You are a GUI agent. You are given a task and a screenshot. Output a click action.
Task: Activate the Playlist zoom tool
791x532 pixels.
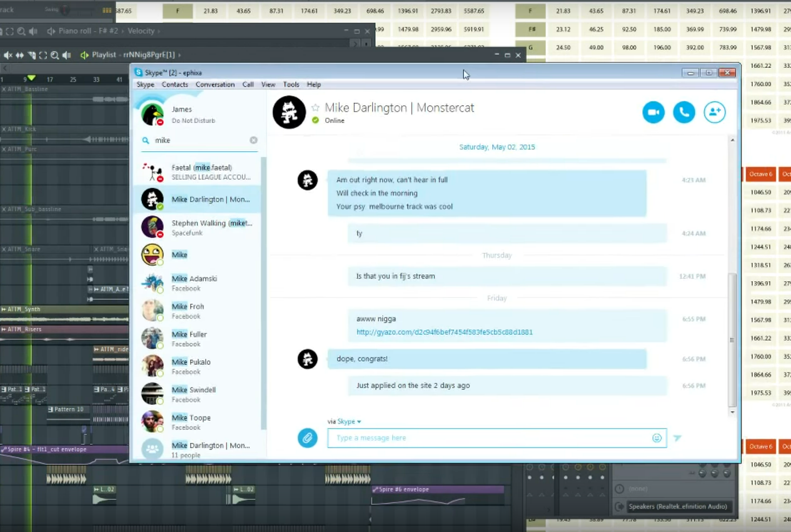(x=55, y=55)
